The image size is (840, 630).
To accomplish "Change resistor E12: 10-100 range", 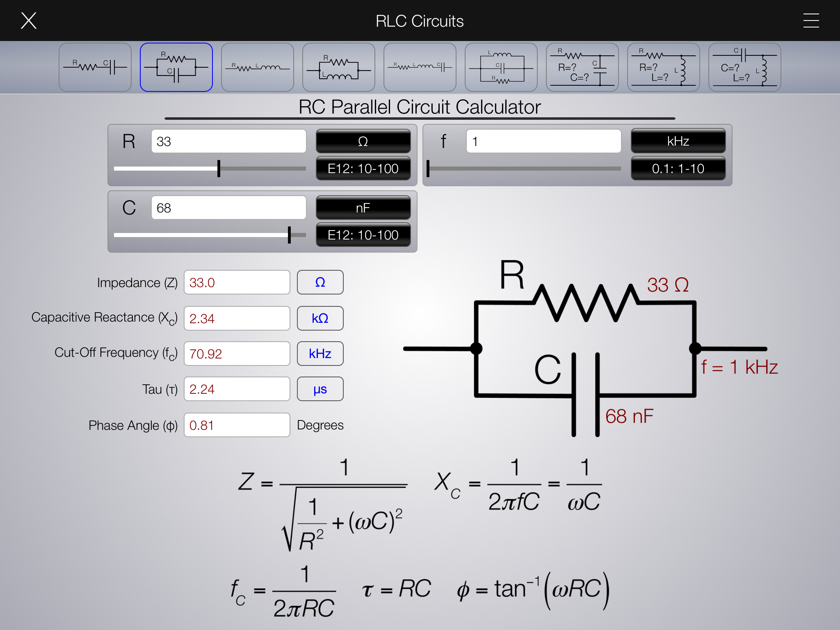I will point(363,168).
